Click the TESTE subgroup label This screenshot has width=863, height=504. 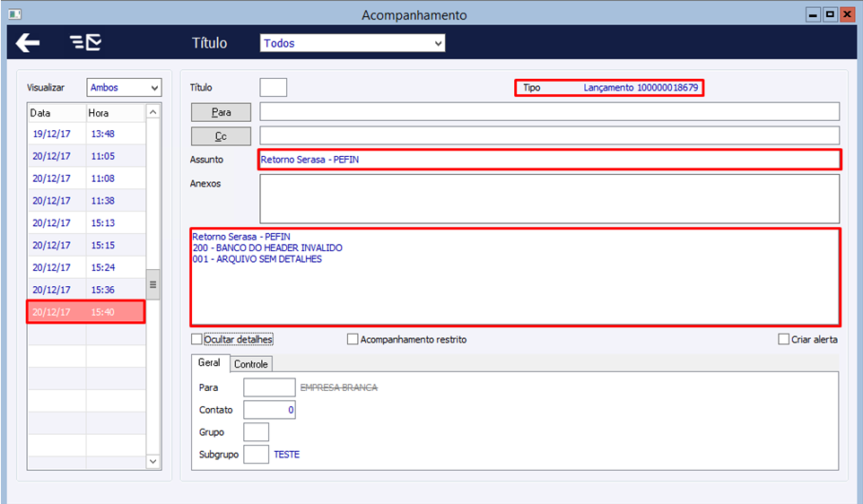287,455
